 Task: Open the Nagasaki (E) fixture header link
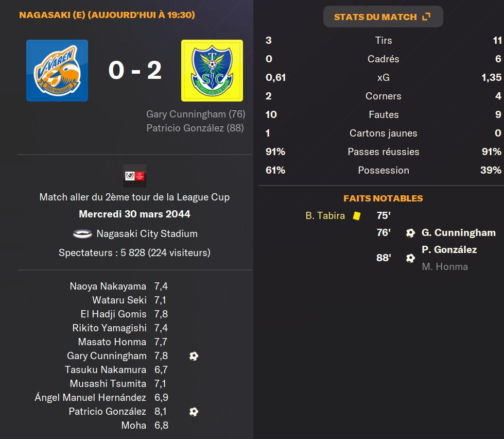pyautogui.click(x=107, y=15)
